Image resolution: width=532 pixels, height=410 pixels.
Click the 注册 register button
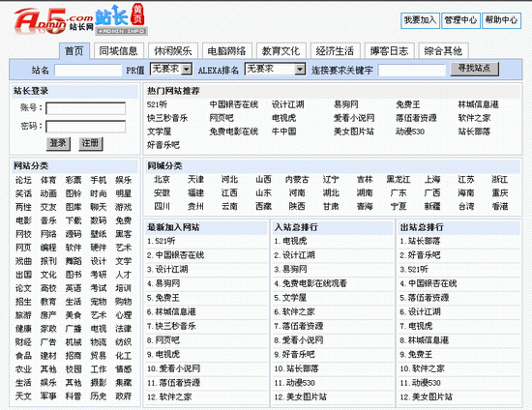tap(90, 144)
